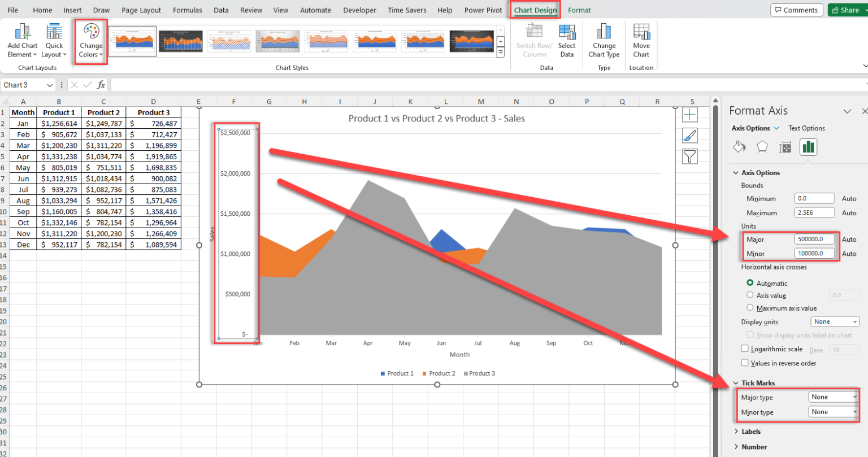Click the Chart Filters funnel icon

pos(690,156)
